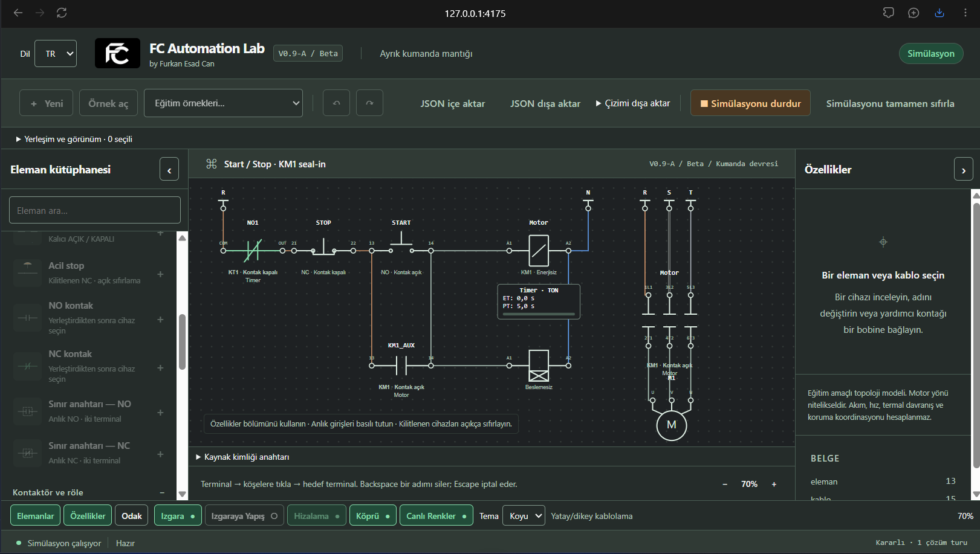Screen dimensions: 980x554
Task: Add Sınır anahtarı — NO with plus
Action: (x=160, y=413)
